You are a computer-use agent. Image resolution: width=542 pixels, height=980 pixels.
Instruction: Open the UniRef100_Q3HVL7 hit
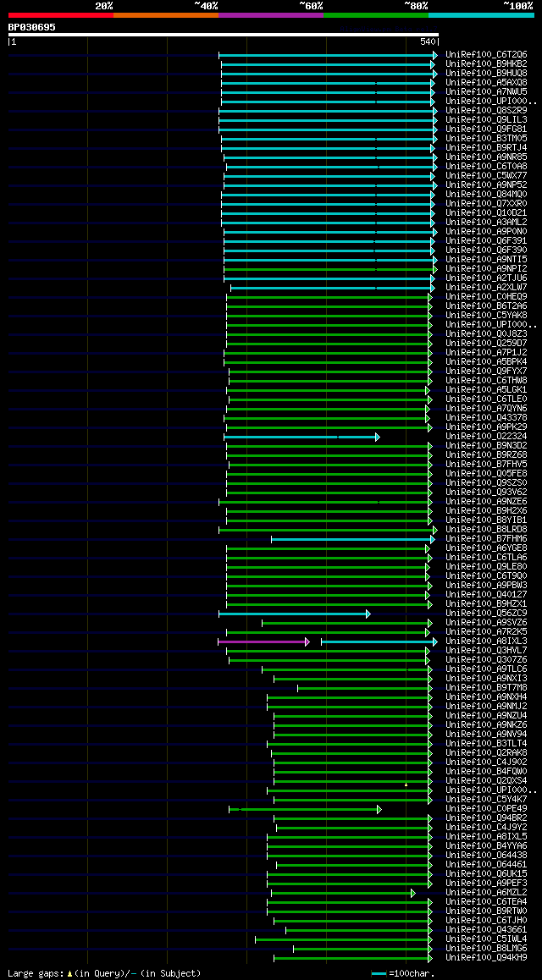(x=486, y=651)
